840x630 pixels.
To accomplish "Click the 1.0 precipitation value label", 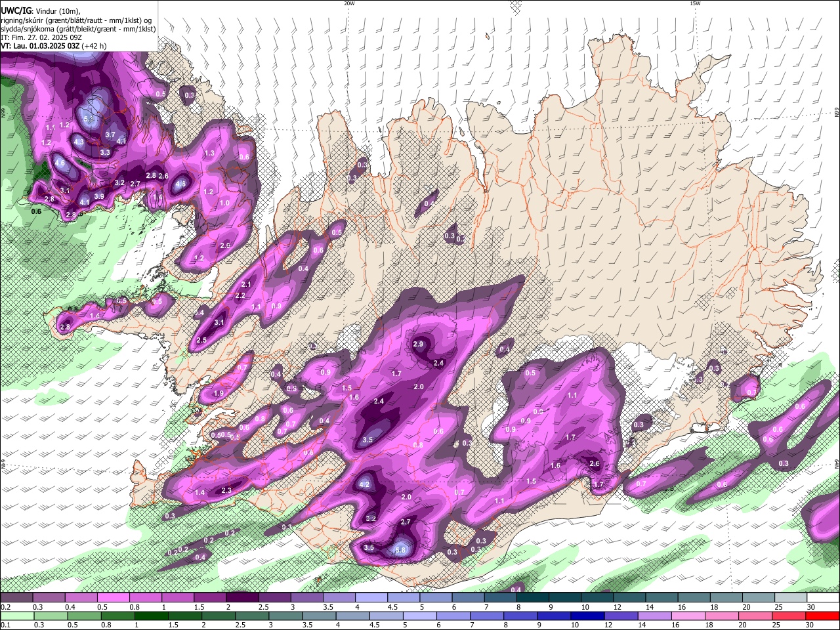I will click(224, 203).
